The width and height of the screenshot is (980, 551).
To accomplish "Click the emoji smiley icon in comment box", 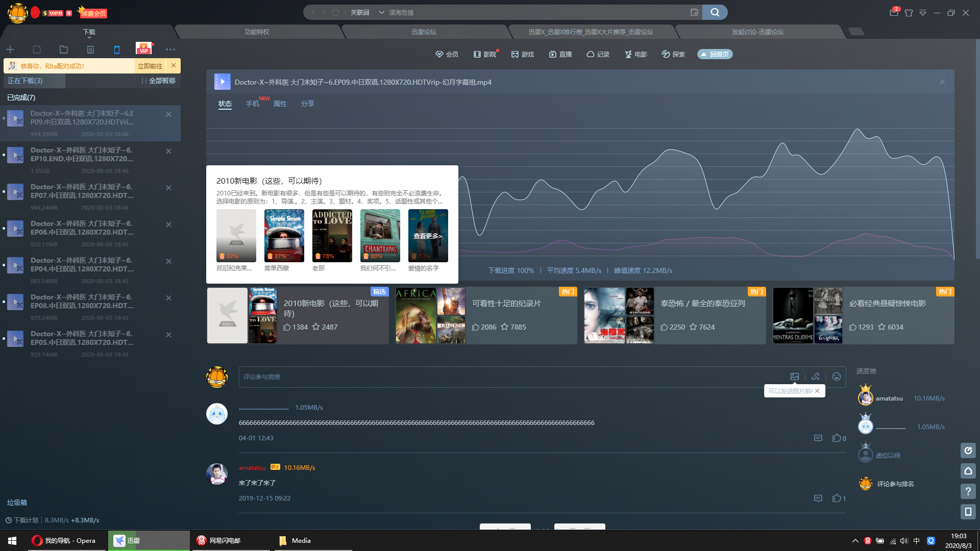I will point(836,377).
